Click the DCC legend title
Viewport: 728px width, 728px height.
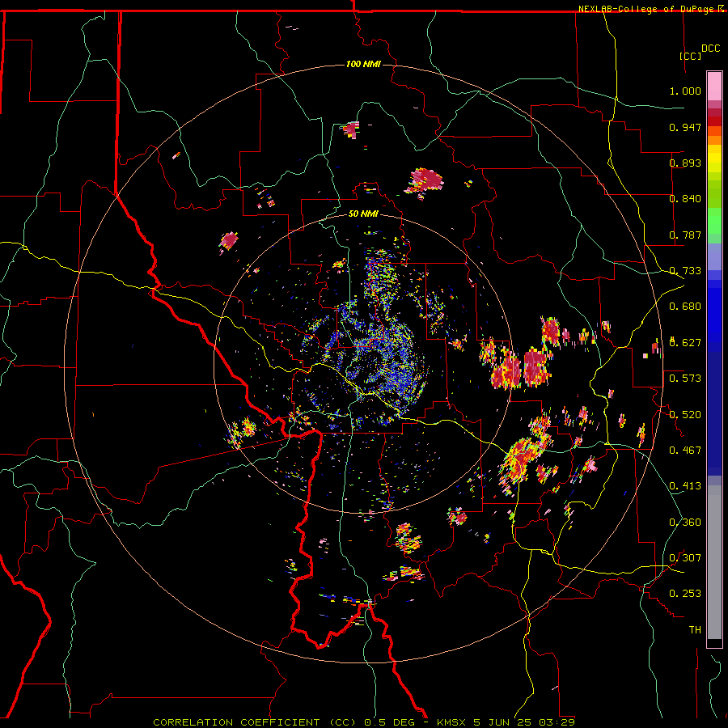coord(710,49)
